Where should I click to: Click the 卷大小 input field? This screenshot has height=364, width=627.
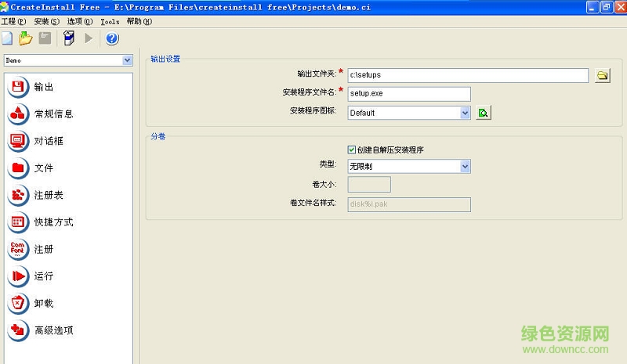tap(369, 184)
